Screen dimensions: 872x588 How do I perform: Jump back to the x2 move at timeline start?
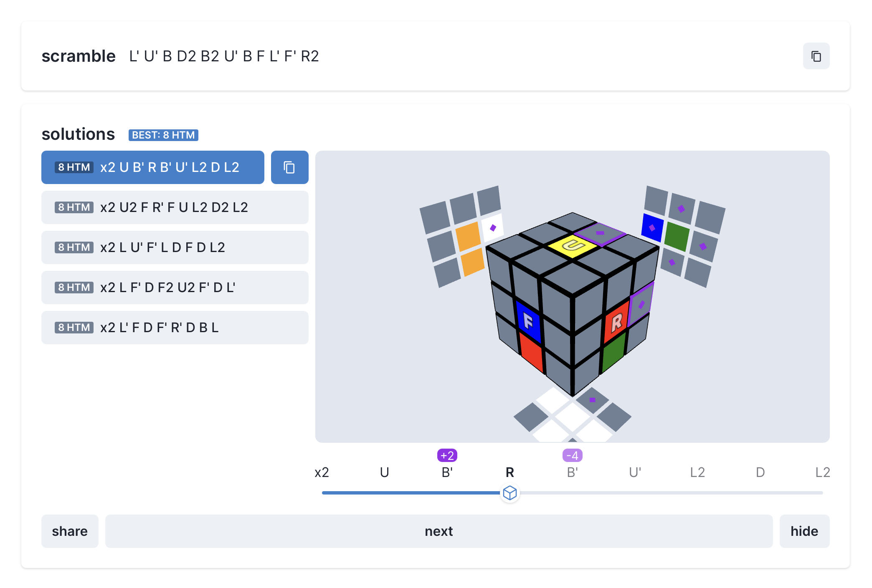coord(321,472)
